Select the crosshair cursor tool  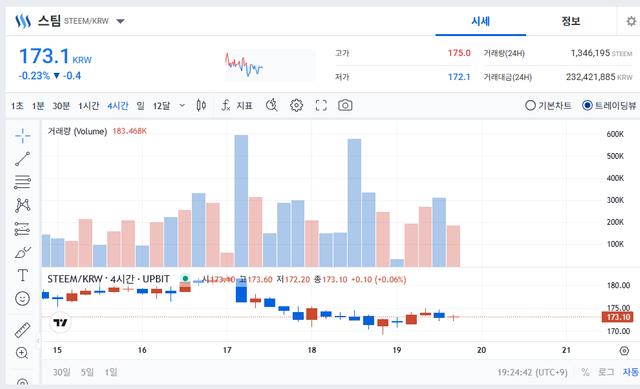(x=22, y=136)
